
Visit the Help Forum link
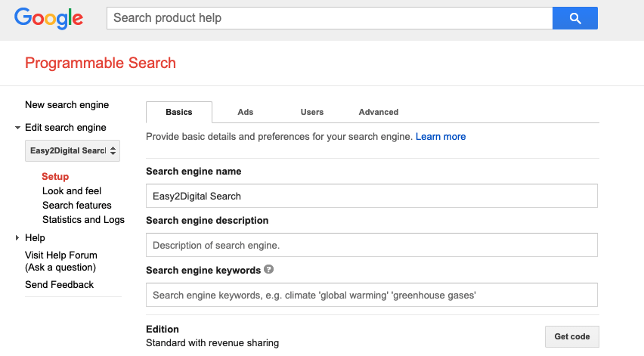tap(61, 262)
